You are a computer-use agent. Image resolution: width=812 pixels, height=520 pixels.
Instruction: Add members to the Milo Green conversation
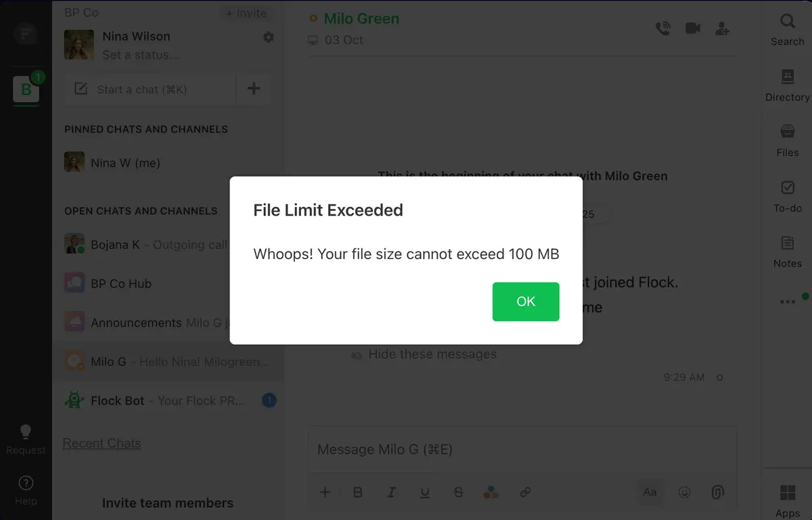pos(722,28)
